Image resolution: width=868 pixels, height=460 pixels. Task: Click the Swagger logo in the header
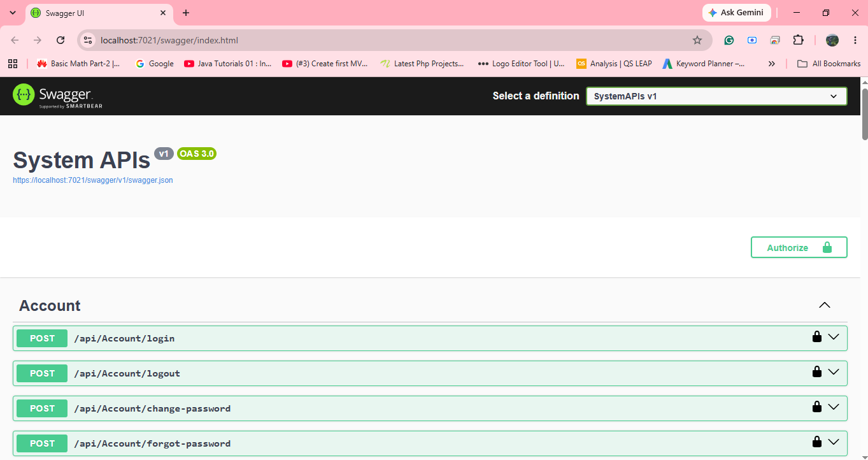coord(58,96)
